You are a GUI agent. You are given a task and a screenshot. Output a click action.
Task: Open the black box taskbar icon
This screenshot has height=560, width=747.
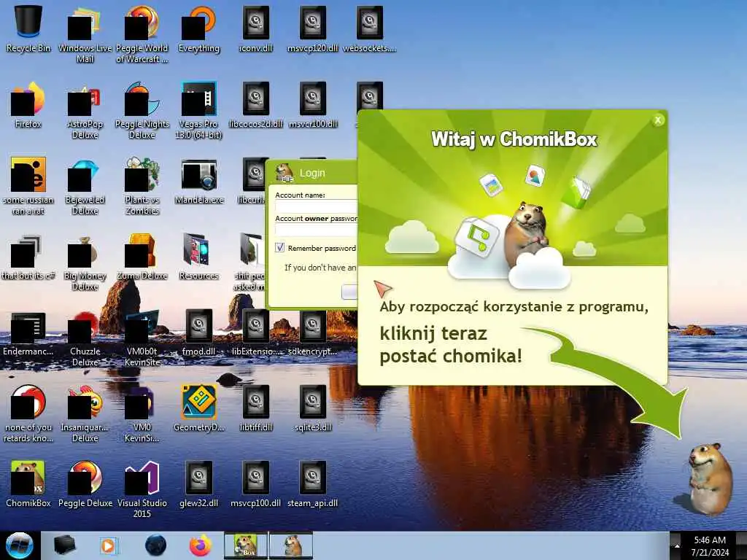pos(64,545)
